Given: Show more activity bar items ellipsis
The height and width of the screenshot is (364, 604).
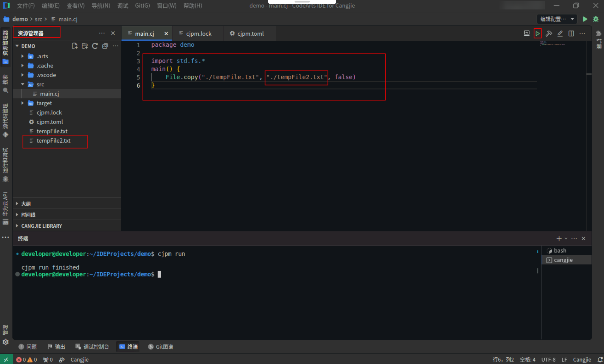Looking at the screenshot, I should point(5,237).
